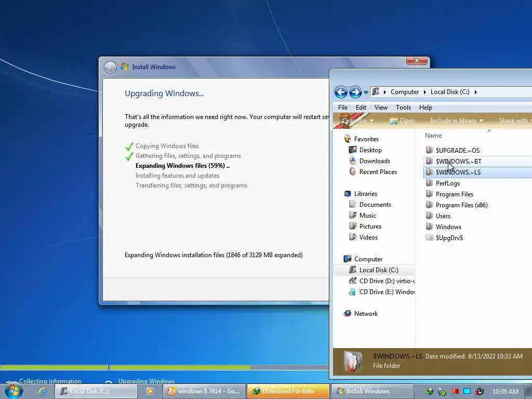This screenshot has height=399, width=532.
Task: Select Favorites in the navigation pane
Action: pos(366,139)
